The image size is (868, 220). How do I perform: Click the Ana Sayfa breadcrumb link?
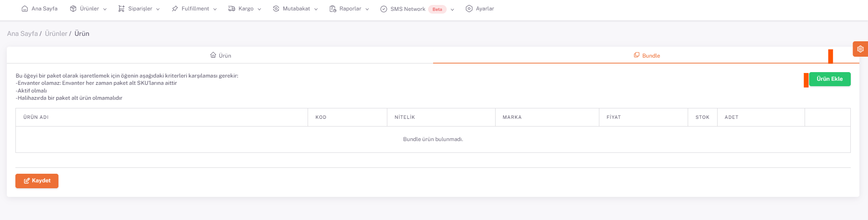pos(22,34)
